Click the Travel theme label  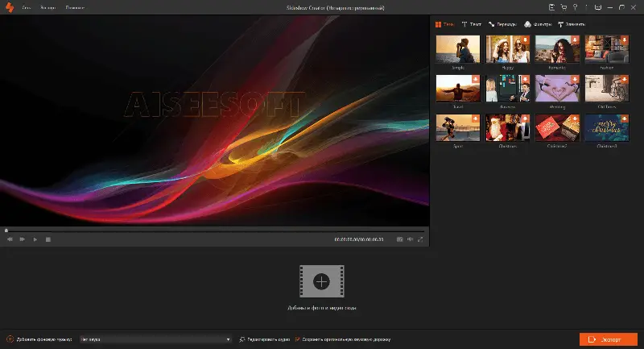pos(457,107)
